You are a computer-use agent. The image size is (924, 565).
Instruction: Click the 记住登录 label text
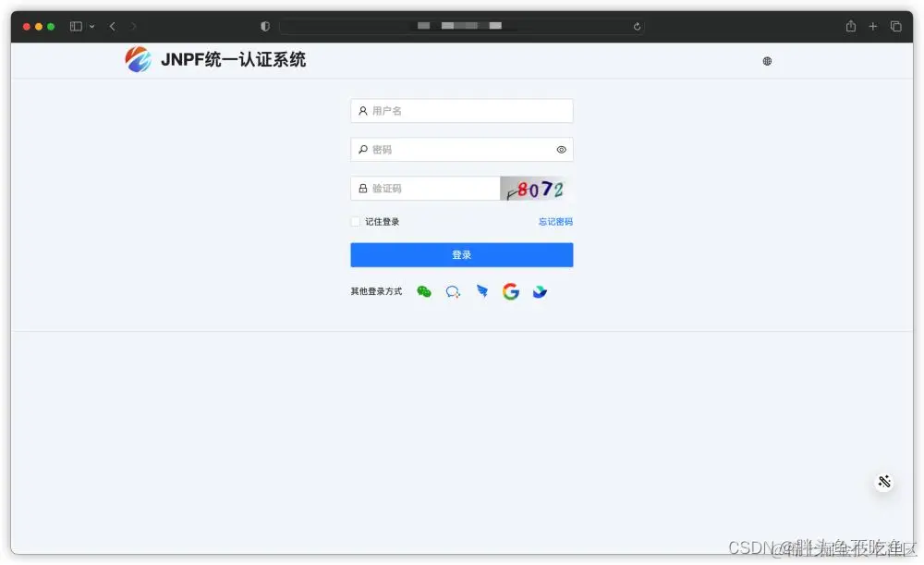[382, 222]
